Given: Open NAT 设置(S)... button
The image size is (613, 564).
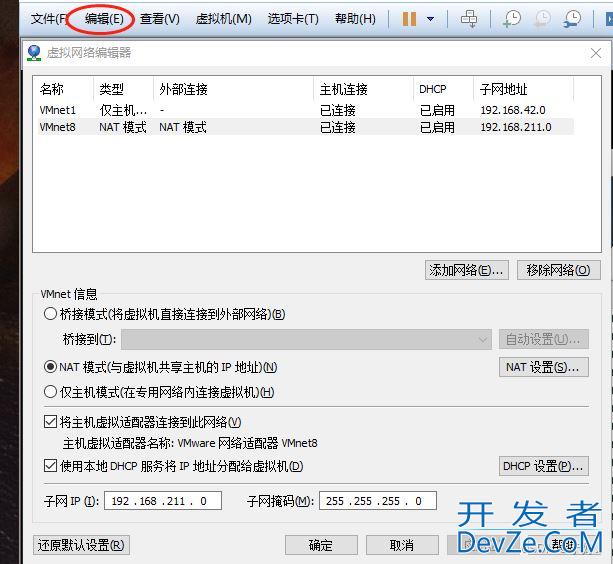Looking at the screenshot, I should (x=544, y=367).
